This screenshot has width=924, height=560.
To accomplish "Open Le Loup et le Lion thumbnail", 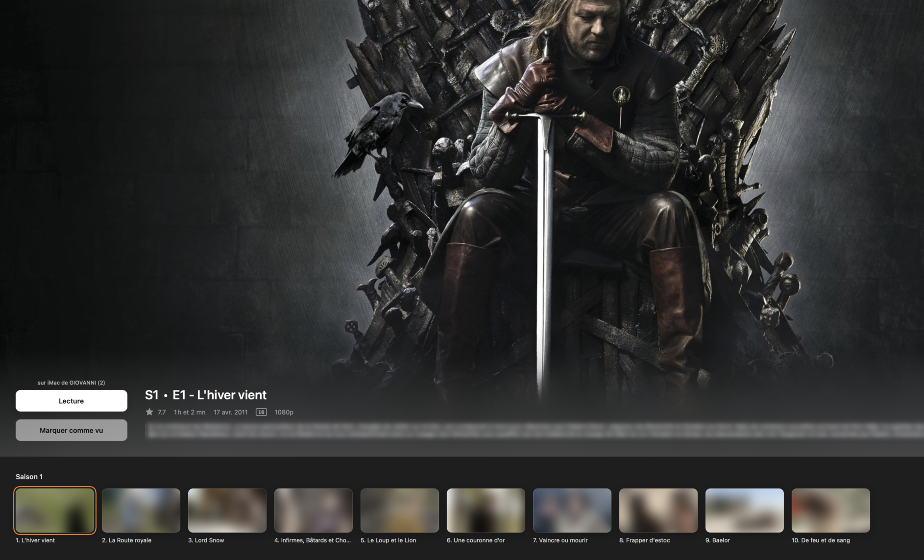I will [x=400, y=511].
